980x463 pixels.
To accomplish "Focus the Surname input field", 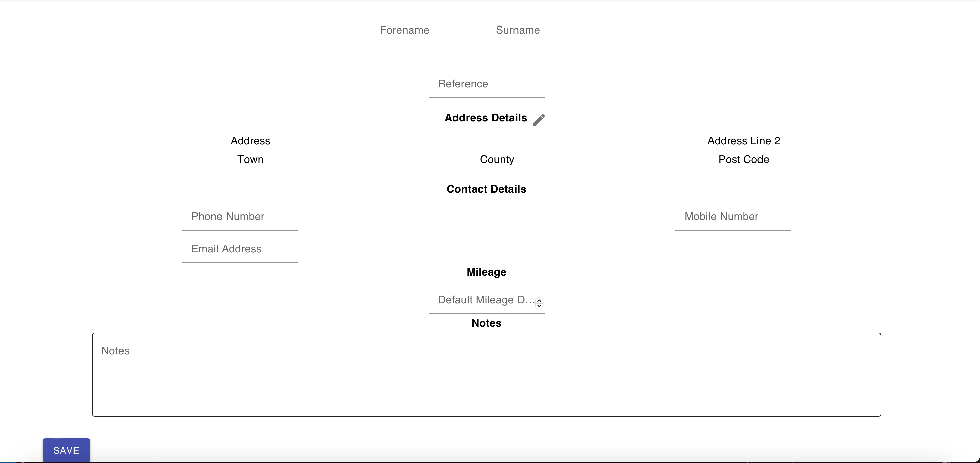I will [544, 30].
